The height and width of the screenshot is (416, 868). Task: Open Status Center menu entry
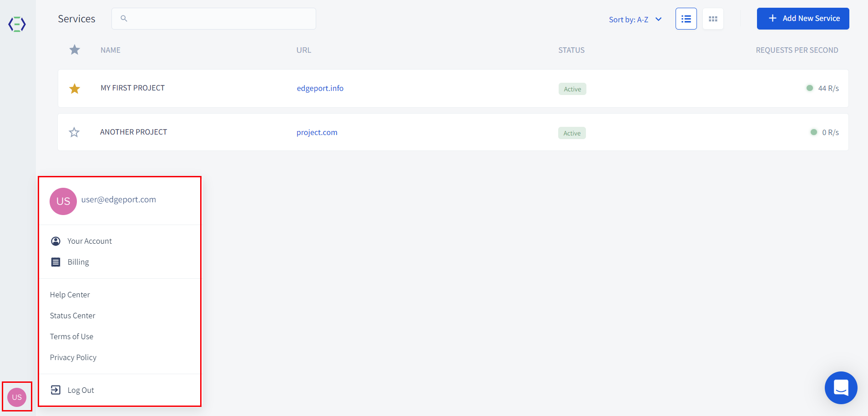[73, 316]
